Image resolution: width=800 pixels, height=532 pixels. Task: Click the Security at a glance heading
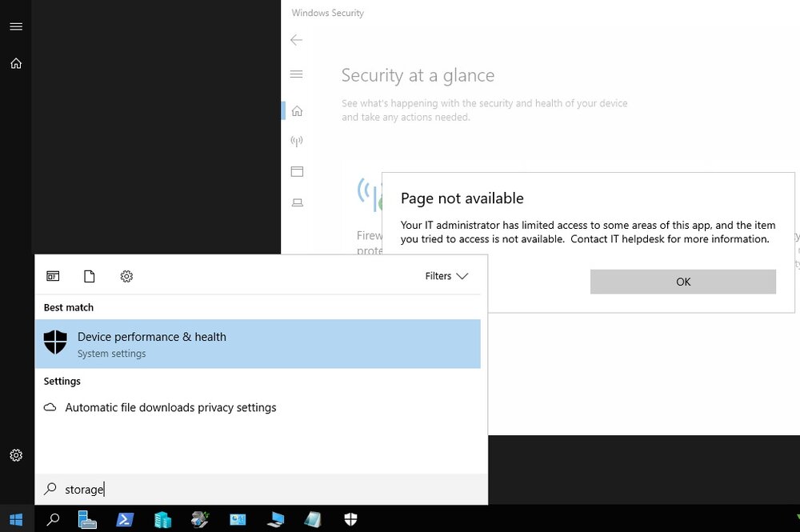pyautogui.click(x=418, y=75)
